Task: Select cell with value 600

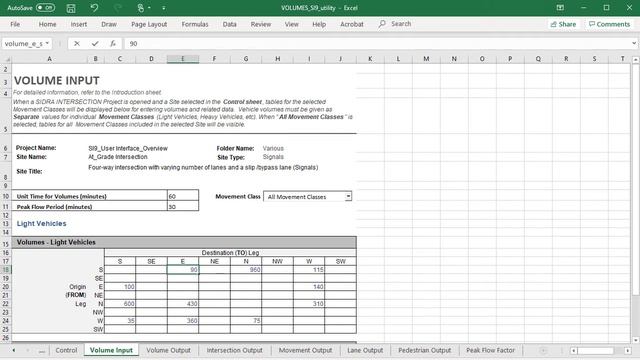Action: tap(120, 304)
